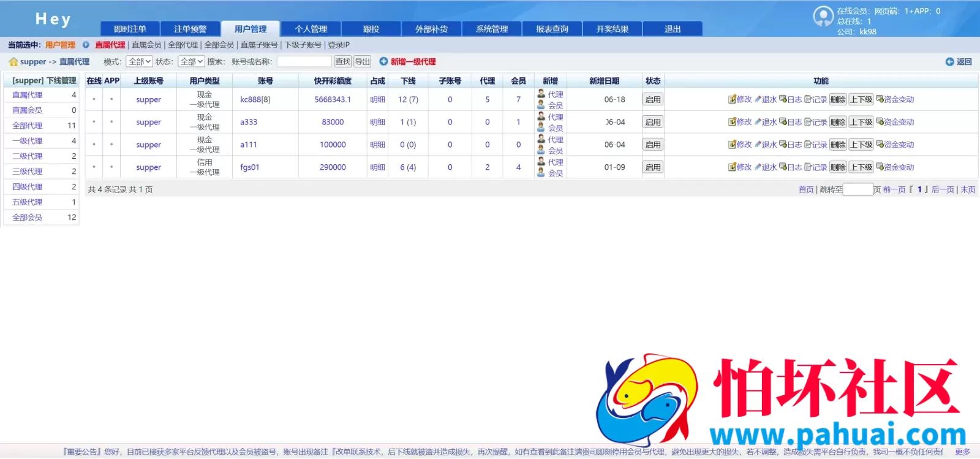Open the 资金变动 icon in the fgs01 row

tap(880, 167)
